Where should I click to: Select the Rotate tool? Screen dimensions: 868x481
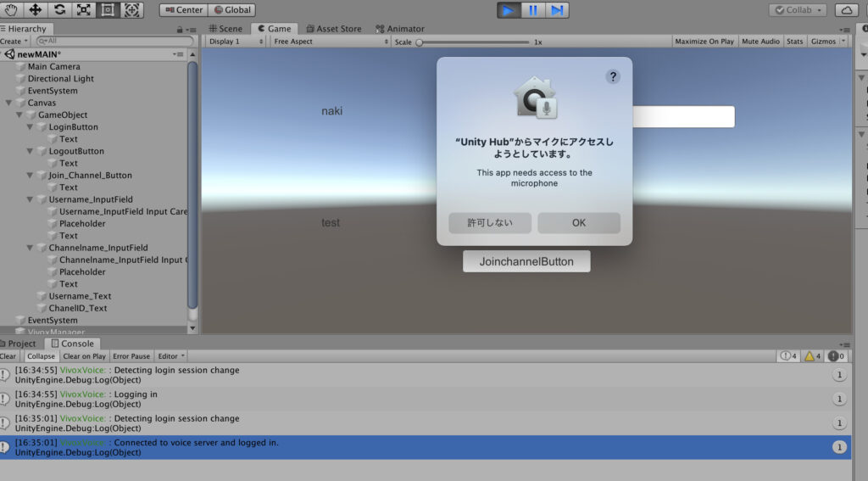pyautogui.click(x=60, y=10)
